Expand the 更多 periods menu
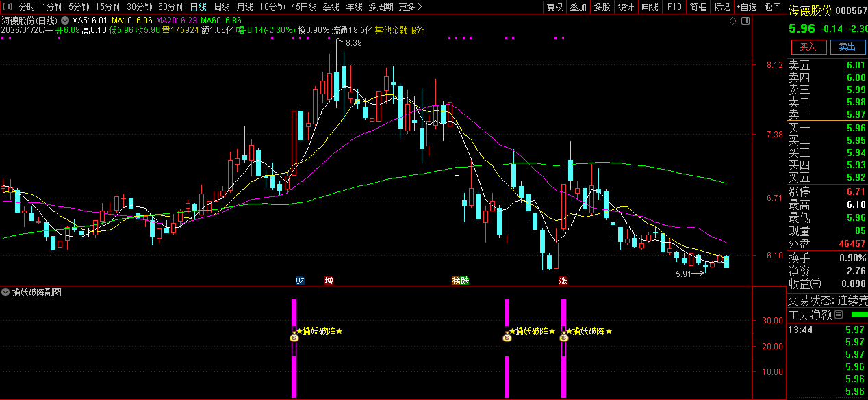868x400 pixels. point(410,7)
